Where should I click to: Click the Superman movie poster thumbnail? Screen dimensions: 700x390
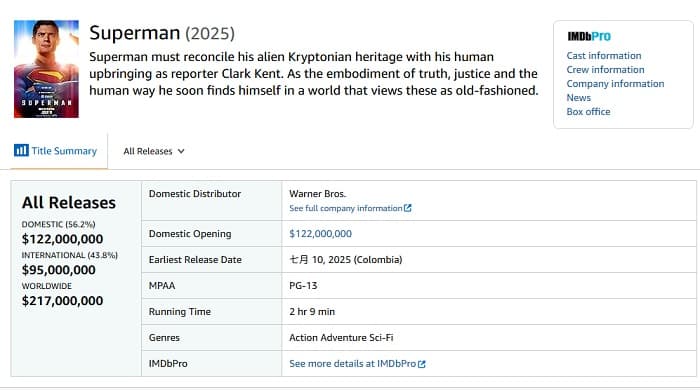click(46, 69)
